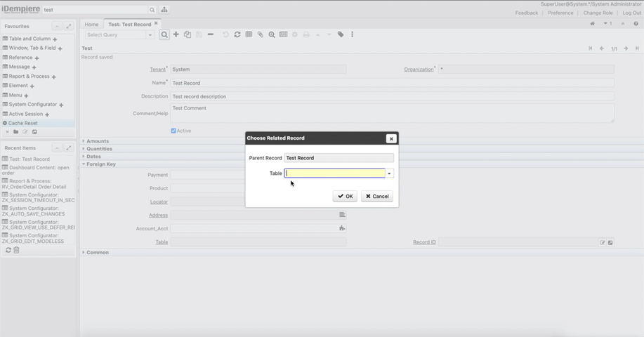Click the Zoom Across toolbar icon

(x=271, y=34)
